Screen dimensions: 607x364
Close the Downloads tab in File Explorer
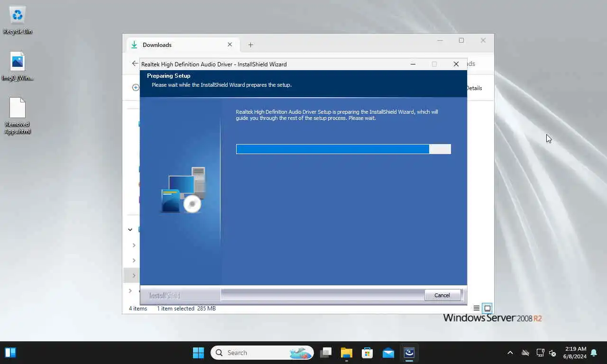tap(230, 45)
